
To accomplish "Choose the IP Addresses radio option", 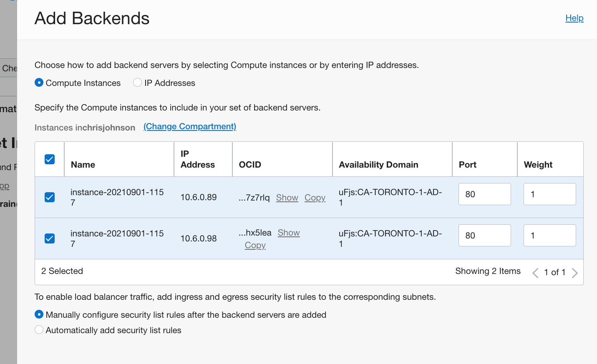I will click(x=137, y=83).
